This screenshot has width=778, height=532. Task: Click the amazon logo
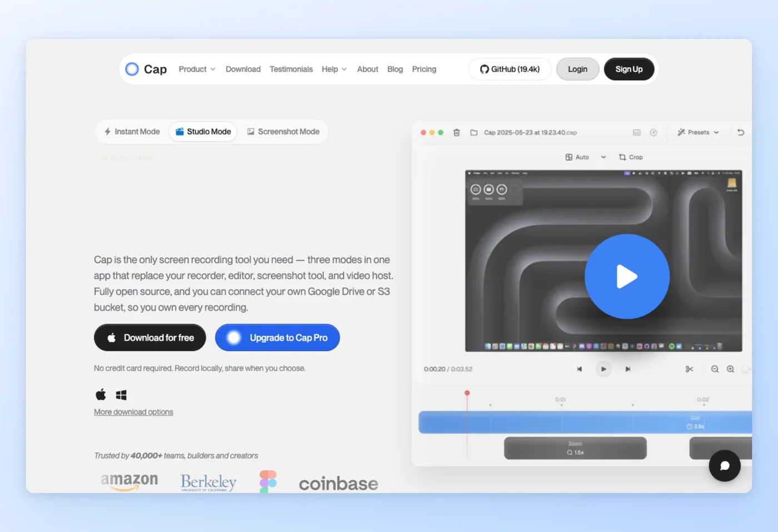129,481
